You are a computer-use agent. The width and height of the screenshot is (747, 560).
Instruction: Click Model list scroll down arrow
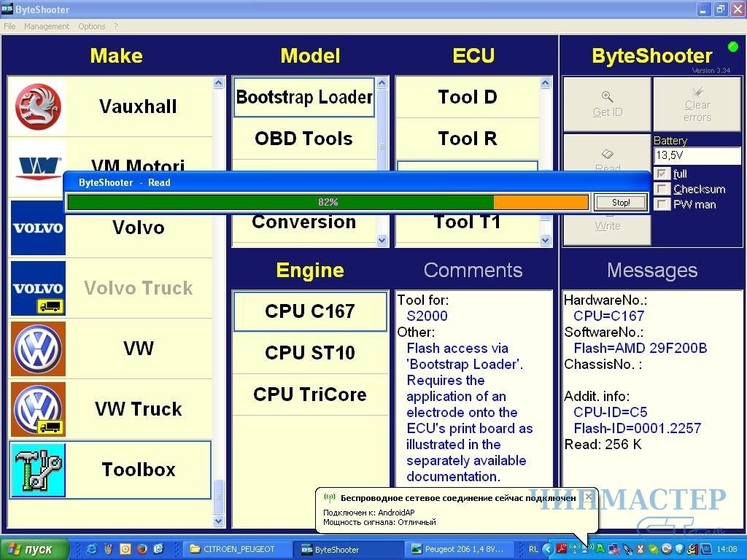tap(382, 240)
